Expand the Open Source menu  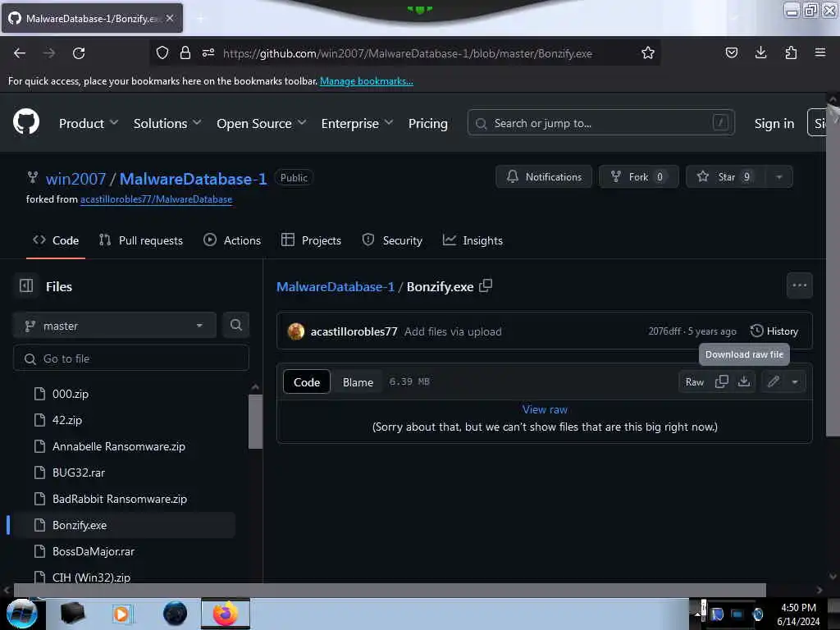point(262,123)
